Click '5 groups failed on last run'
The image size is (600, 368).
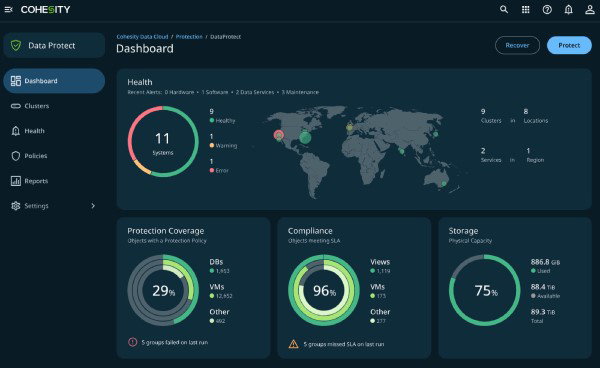174,342
